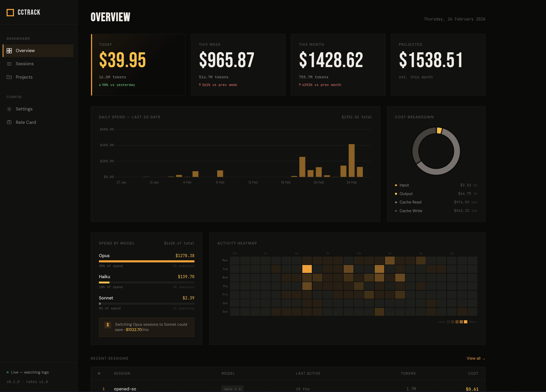Go to the Projects section
This screenshot has height=392, width=546.
pos(24,77)
